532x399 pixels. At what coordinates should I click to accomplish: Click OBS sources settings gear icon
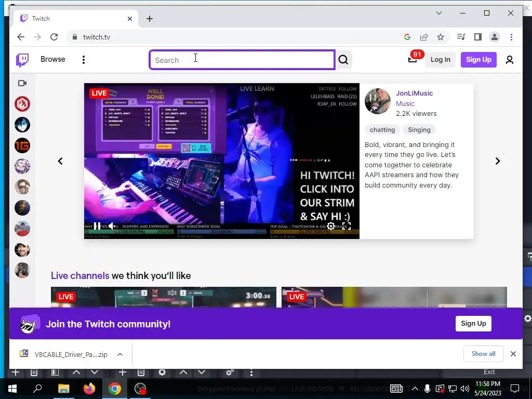click(x=162, y=372)
